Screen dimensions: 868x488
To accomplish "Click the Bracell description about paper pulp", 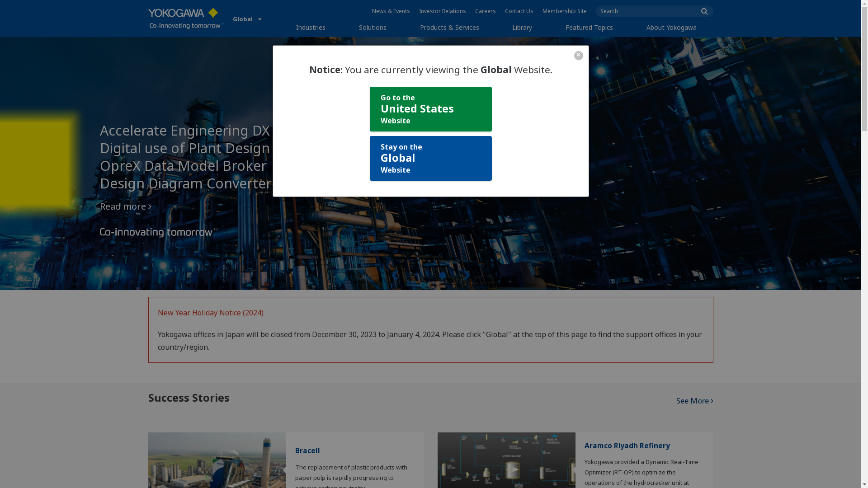I will [351, 475].
